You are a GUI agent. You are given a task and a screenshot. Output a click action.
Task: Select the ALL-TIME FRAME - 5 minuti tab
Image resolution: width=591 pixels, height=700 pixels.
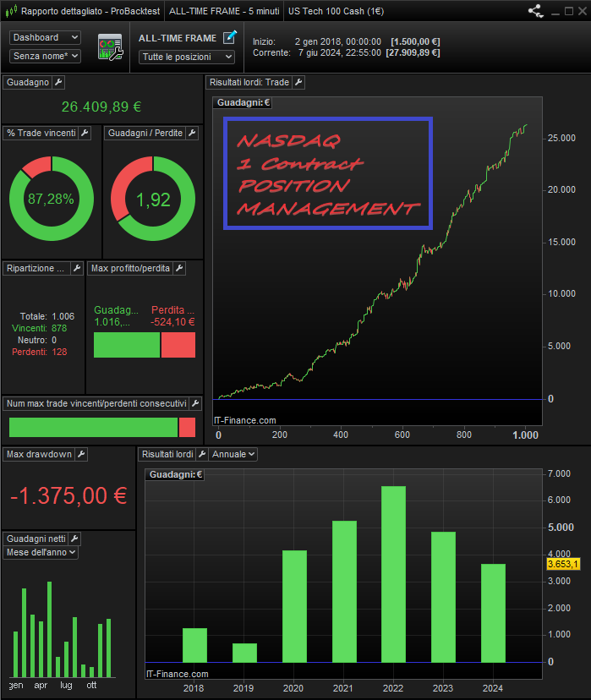click(x=224, y=11)
